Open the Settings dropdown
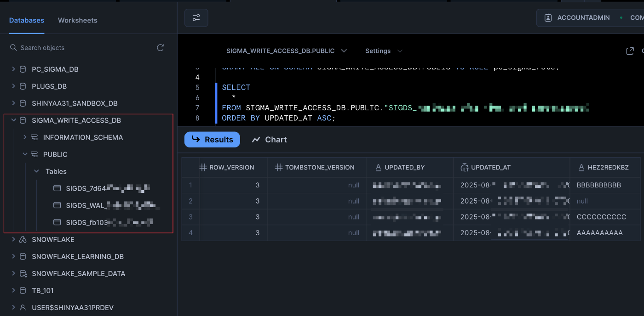 pos(384,51)
